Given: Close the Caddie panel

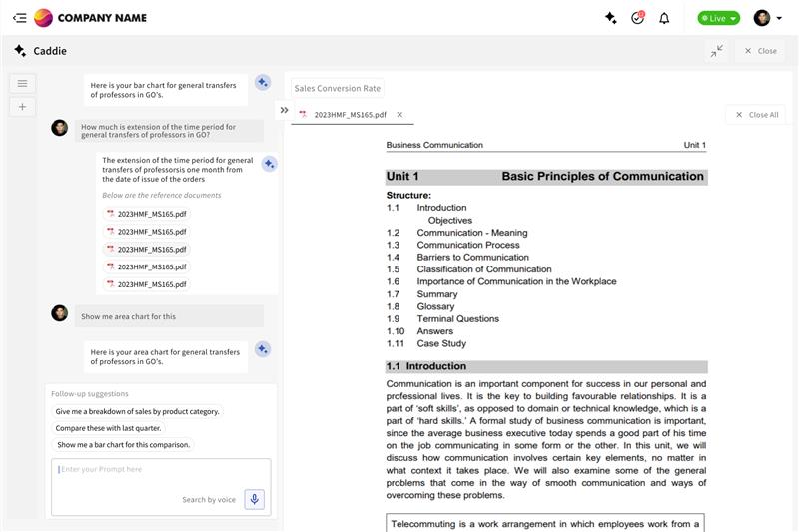Looking at the screenshot, I should tap(758, 51).
